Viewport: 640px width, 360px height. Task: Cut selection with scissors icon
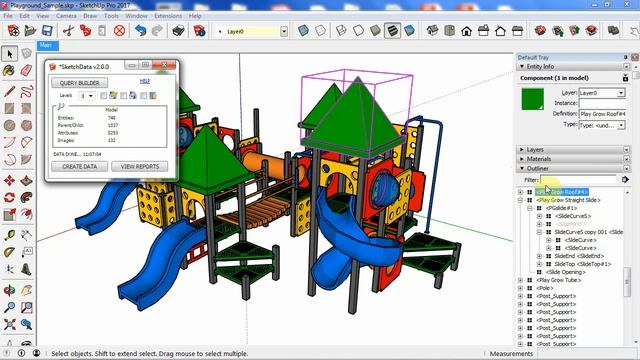(68, 31)
